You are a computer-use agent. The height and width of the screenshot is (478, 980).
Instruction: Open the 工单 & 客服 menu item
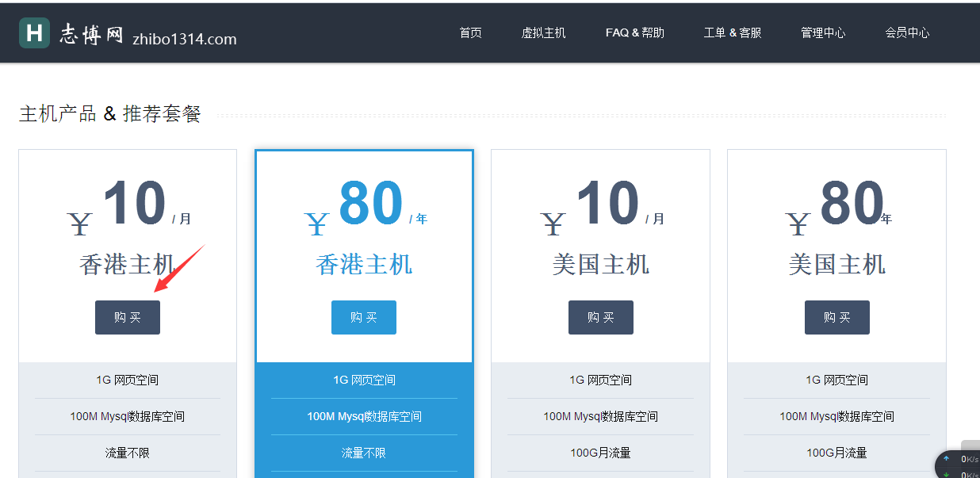[732, 33]
